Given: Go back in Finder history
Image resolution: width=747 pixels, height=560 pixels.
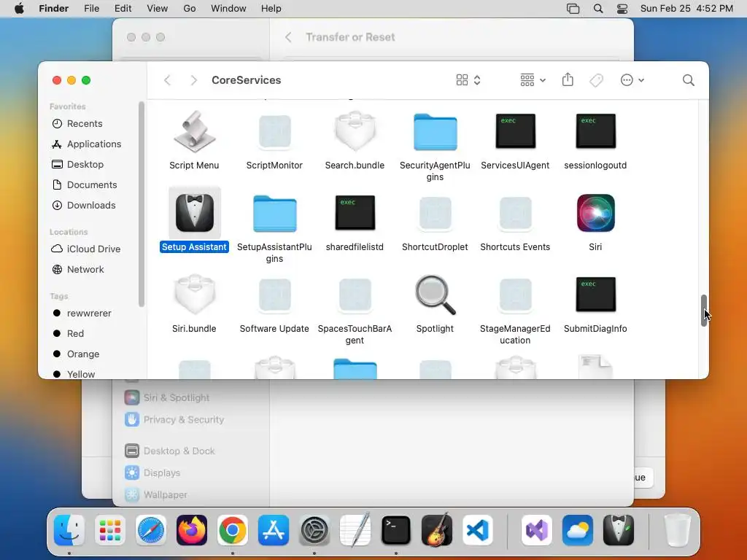Looking at the screenshot, I should point(167,80).
